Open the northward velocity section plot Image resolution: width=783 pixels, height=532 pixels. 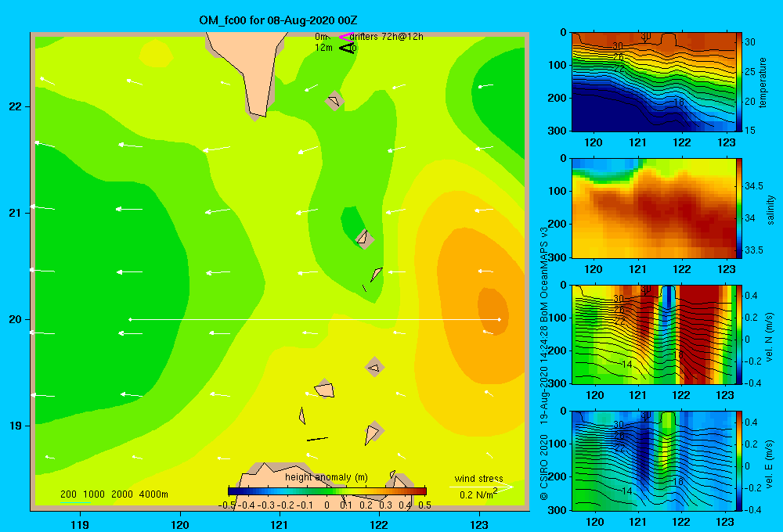pos(654,334)
